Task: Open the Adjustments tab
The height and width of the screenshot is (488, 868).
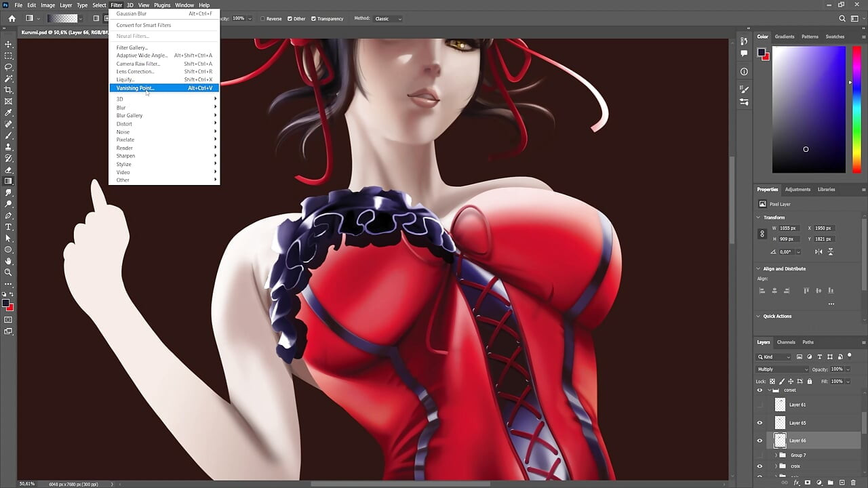Action: 797,189
